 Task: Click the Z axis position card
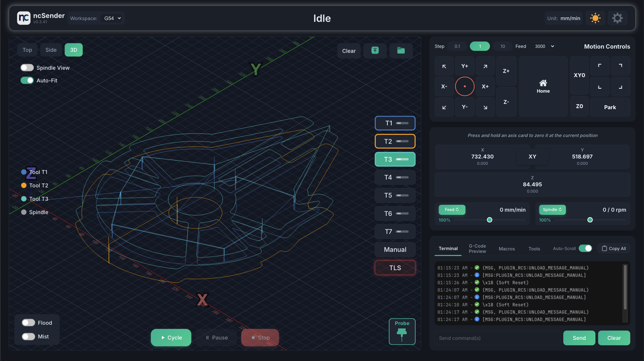click(532, 185)
